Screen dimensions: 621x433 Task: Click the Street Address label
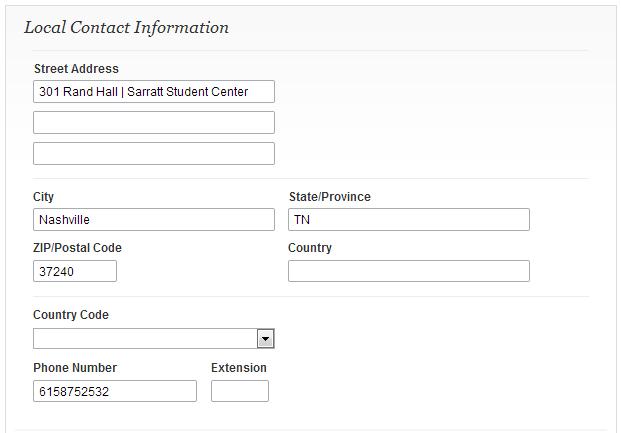coord(76,69)
